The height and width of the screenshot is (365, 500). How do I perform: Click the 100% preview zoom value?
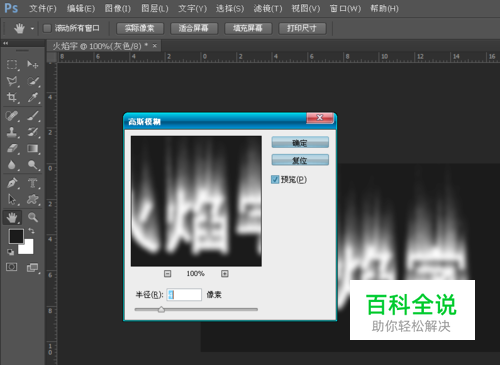tap(195, 274)
